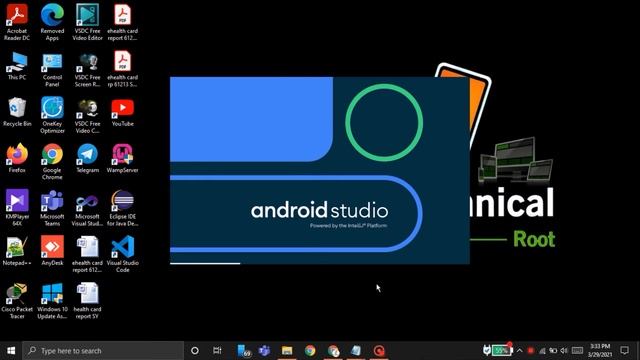The height and width of the screenshot is (360, 640).
Task: Open Control Panel desktop shortcut
Action: click(x=52, y=69)
